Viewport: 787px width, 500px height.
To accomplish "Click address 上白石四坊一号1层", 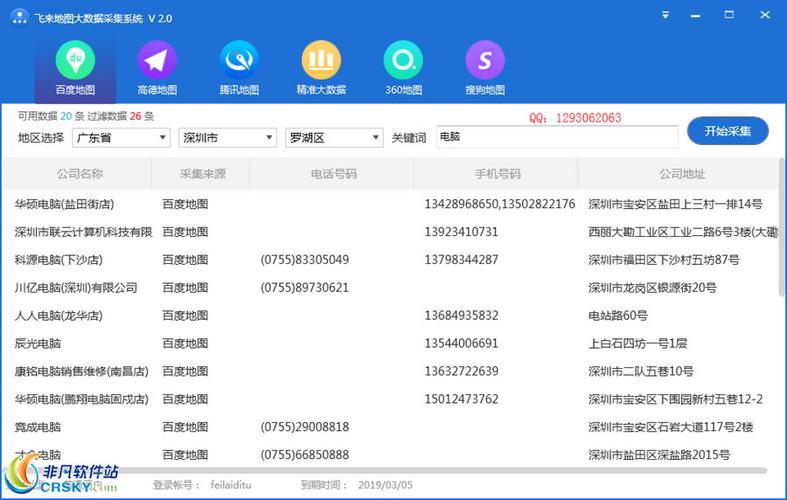I will pos(637,343).
